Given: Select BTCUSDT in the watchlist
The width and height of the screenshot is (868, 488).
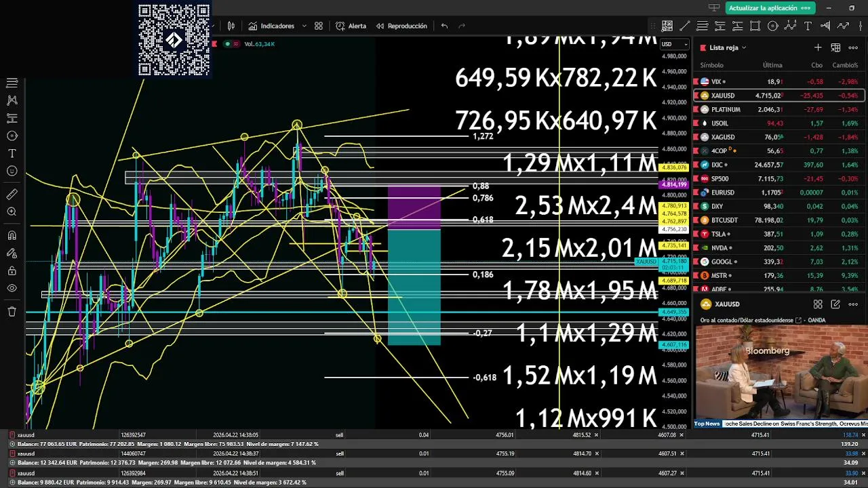Looking at the screenshot, I should click(778, 220).
